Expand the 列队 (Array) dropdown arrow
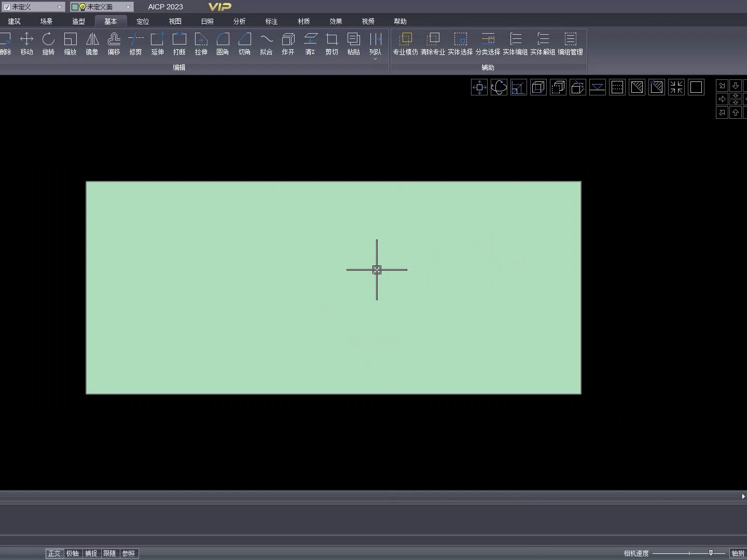Screen dimensions: 747x560 tap(375, 59)
